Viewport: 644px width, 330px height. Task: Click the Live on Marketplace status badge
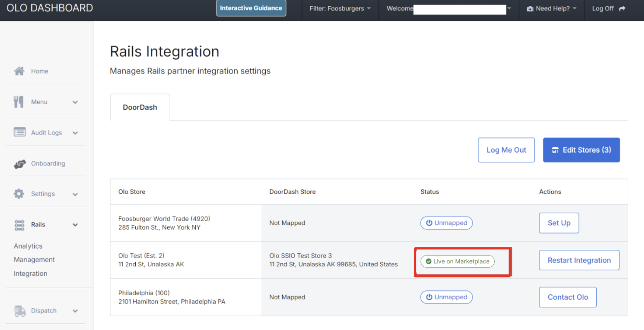[x=457, y=261]
